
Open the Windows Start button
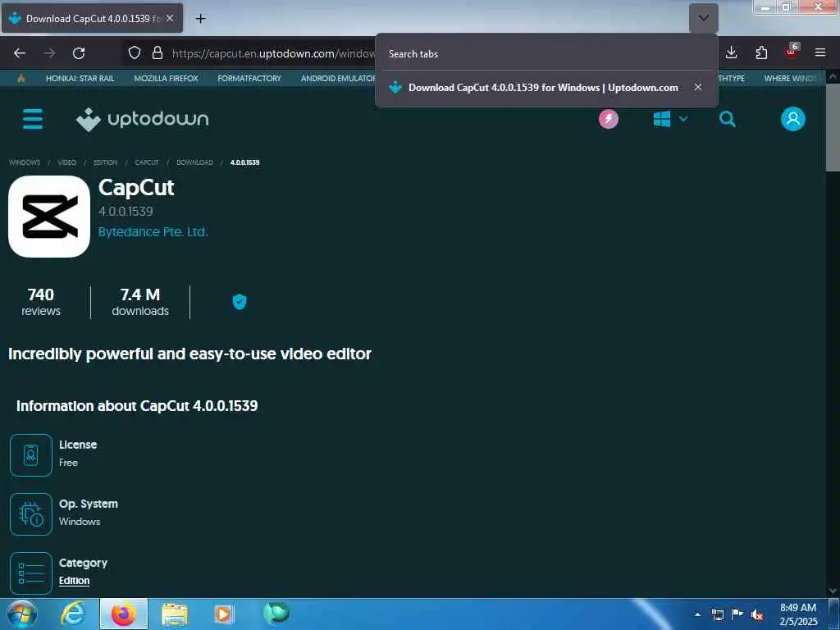pyautogui.click(x=21, y=614)
